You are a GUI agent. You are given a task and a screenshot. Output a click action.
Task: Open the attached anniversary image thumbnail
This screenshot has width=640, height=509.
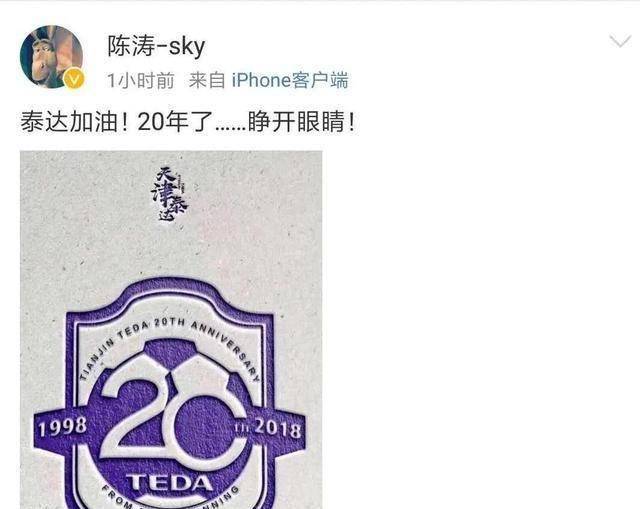[x=171, y=330]
